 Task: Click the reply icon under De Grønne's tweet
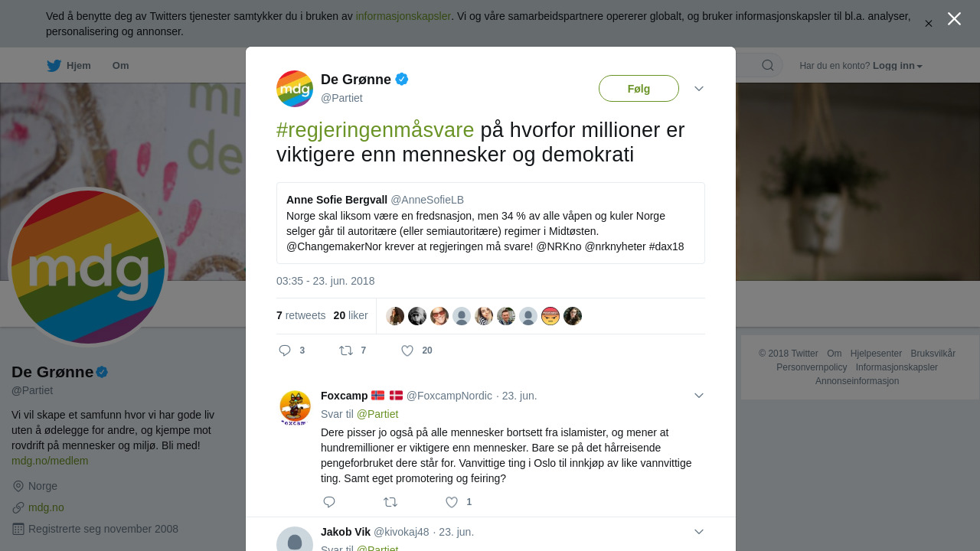tap(285, 350)
